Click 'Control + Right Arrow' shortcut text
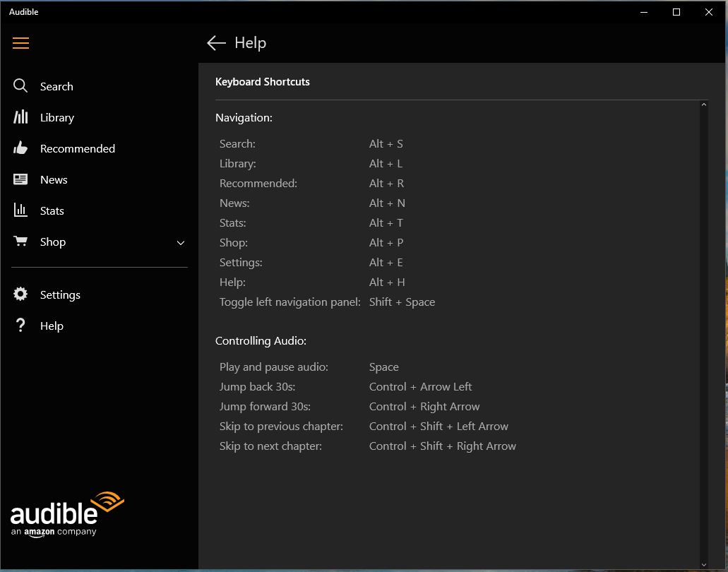728x572 pixels. (424, 407)
